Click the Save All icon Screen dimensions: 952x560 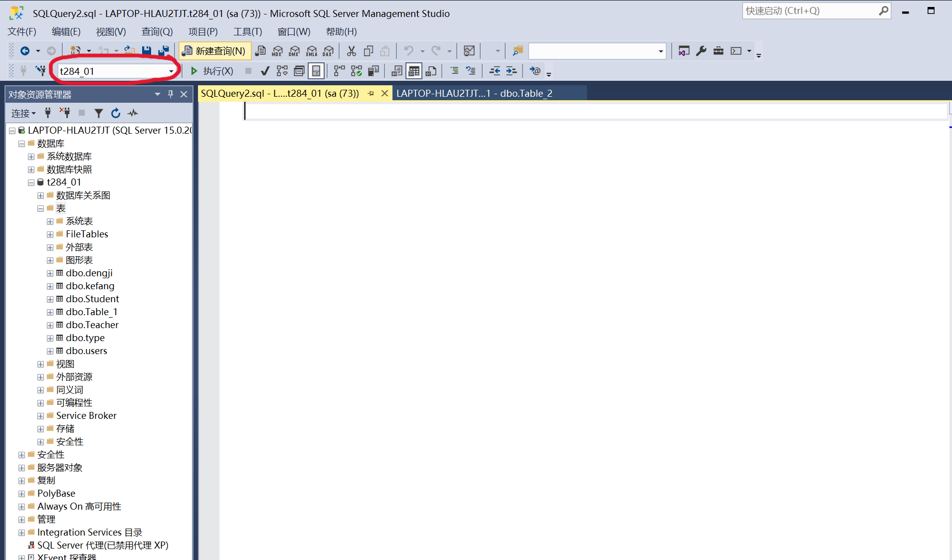tap(163, 51)
